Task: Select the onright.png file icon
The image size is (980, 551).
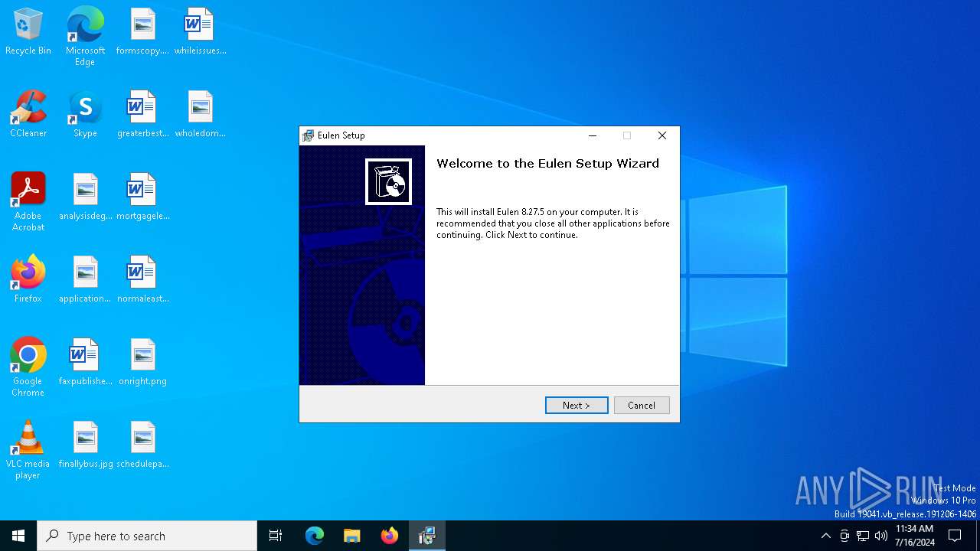Action: [142, 363]
